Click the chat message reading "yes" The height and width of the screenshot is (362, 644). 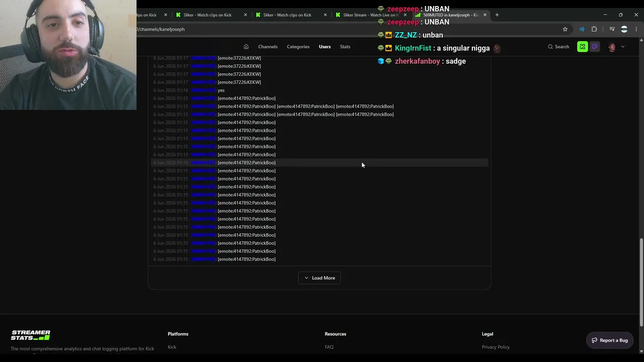coord(221,90)
